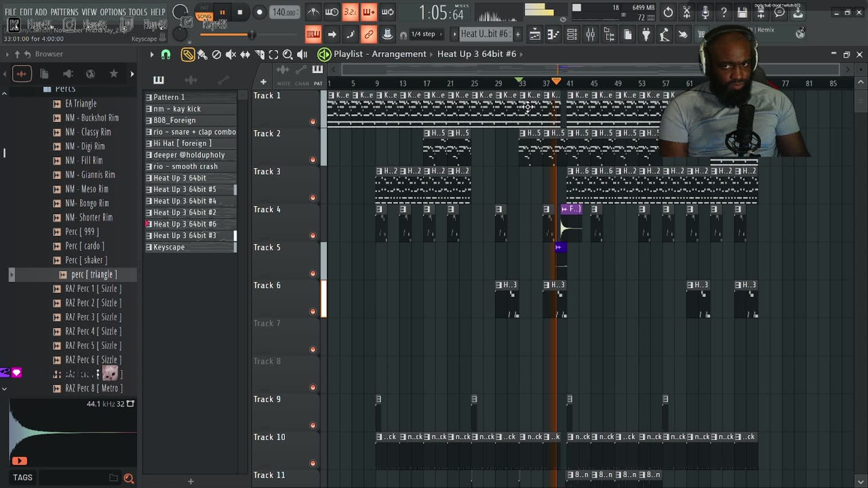Image resolution: width=868 pixels, height=488 pixels.
Task: Toggle the metronome in the transport bar
Action: (313, 12)
